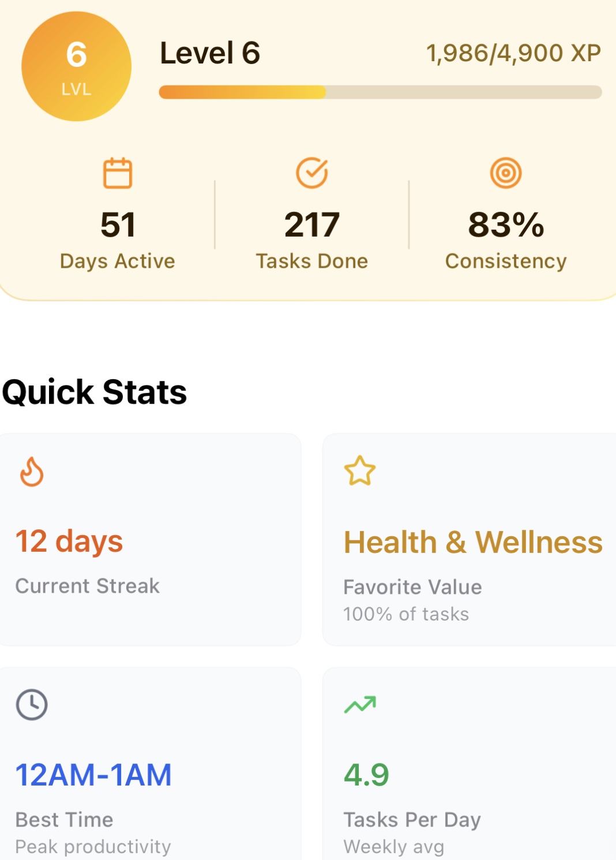The height and width of the screenshot is (860, 616).
Task: Tap the 100% of tasks subtitle
Action: (x=406, y=614)
